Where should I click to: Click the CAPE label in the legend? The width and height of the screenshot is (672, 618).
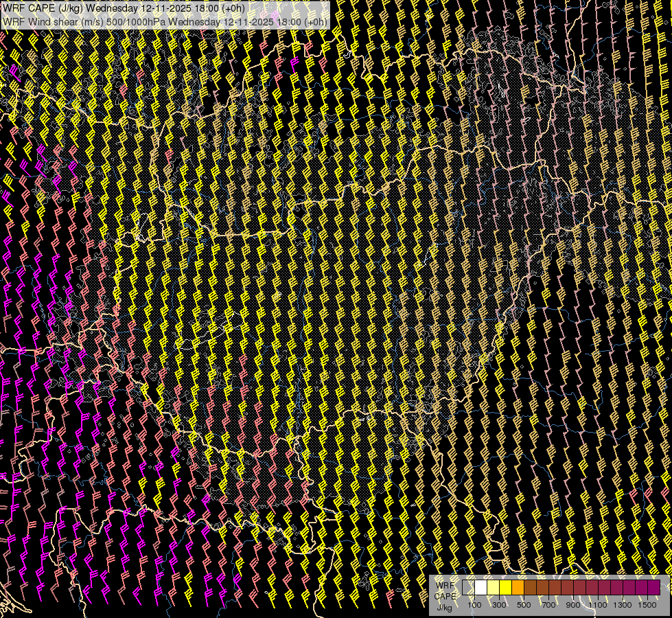[x=445, y=597]
